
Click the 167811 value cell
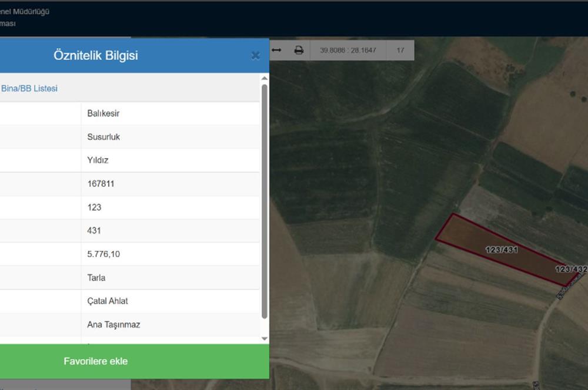[x=101, y=184]
